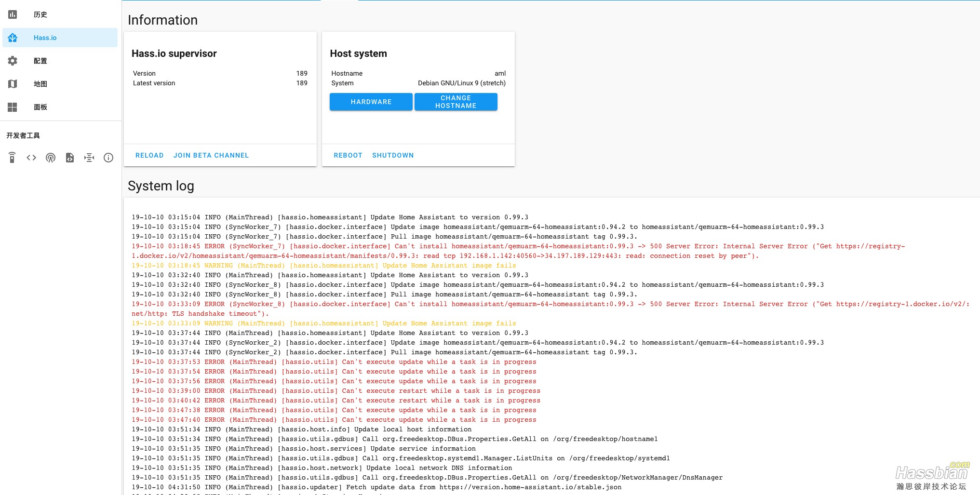Screen dimensions: 980x495
Task: Click the 开发者工具 section label
Action: 23,135
